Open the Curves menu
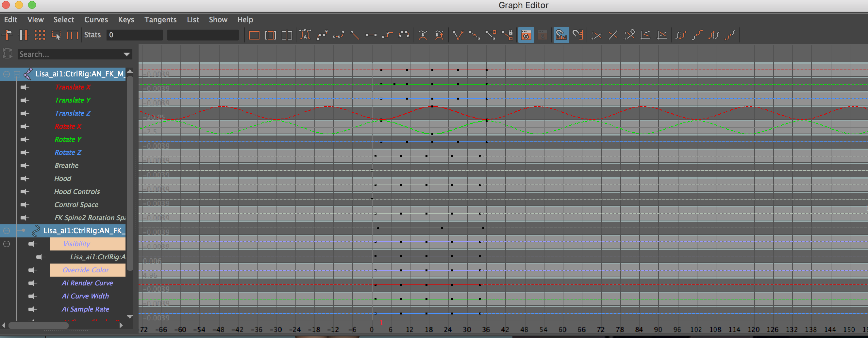 [96, 20]
